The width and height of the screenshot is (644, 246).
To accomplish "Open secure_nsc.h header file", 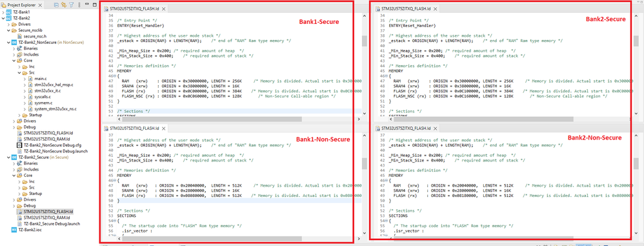I will [34, 36].
